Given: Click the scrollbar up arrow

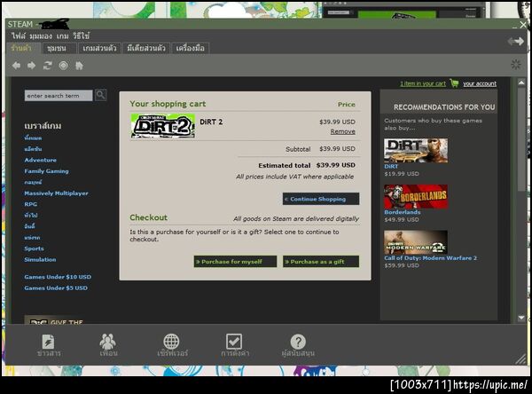Looking at the screenshot, I should [x=521, y=83].
